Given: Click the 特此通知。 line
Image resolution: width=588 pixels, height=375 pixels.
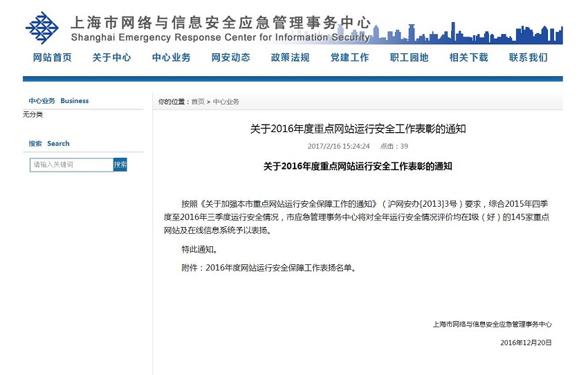Looking at the screenshot, I should (x=199, y=249).
